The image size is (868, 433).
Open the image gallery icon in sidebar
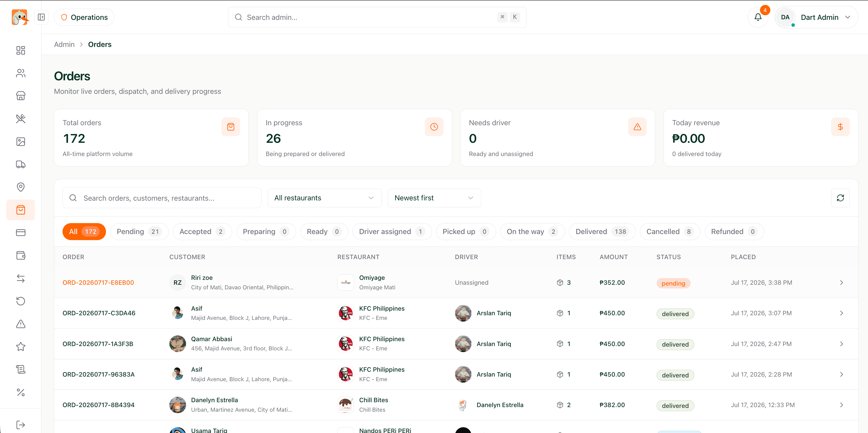pos(20,142)
